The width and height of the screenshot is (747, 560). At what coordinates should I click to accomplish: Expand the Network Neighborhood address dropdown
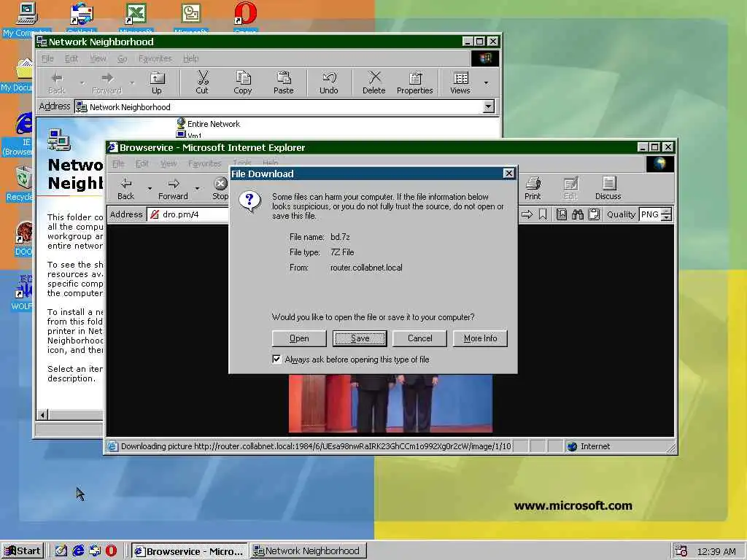coord(488,106)
